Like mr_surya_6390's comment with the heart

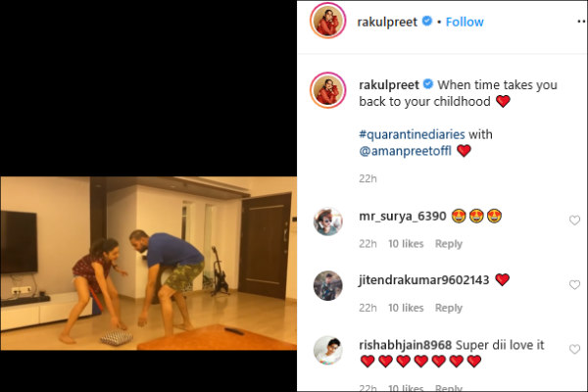574,220
